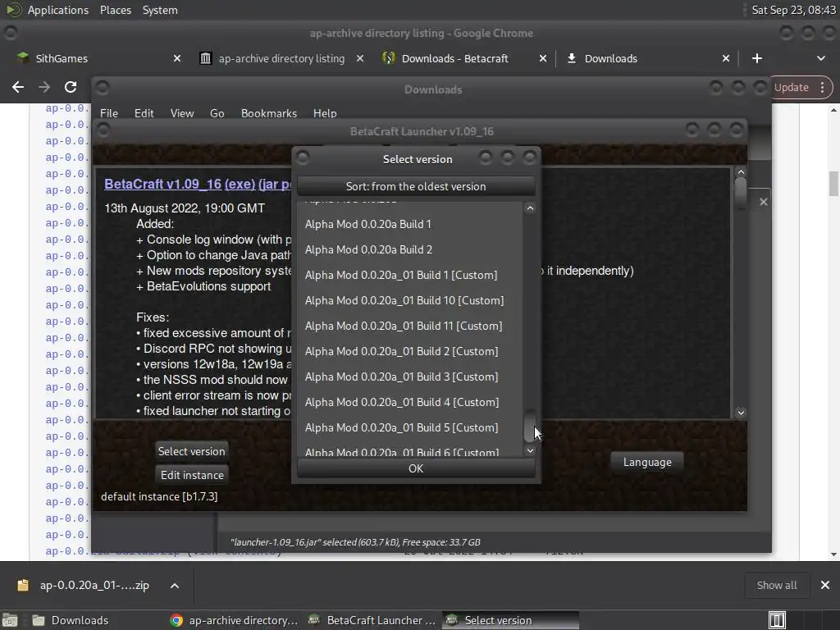Open File menu in Downloads file manager
Screen dimensions: 840x630
coord(109,113)
